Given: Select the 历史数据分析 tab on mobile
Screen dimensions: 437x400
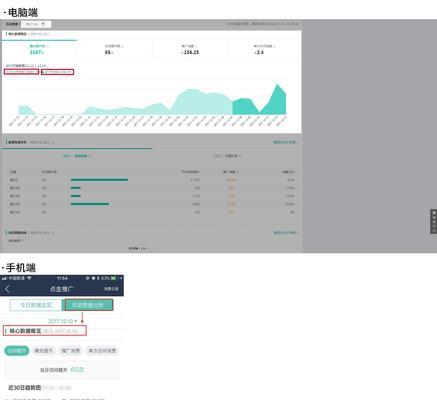Looking at the screenshot, I should [88, 305].
